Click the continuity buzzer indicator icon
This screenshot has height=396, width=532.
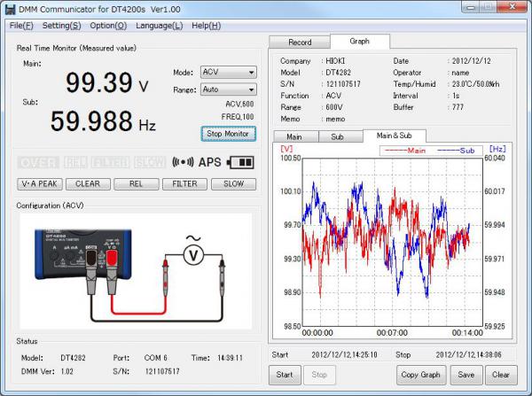click(183, 162)
